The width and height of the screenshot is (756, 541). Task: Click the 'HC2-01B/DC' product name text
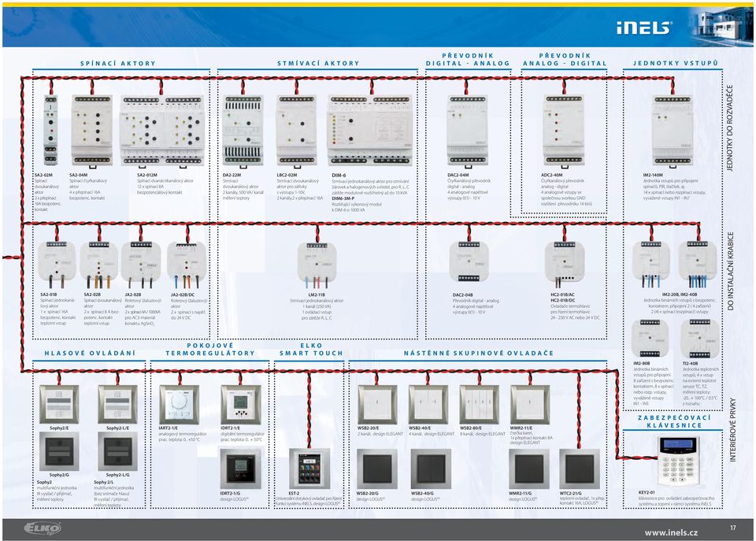(562, 300)
